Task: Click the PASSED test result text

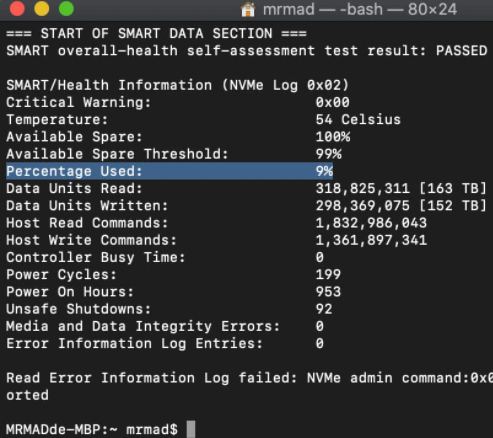Action: tap(461, 51)
